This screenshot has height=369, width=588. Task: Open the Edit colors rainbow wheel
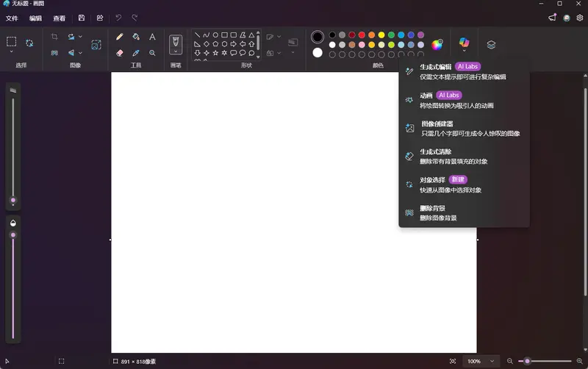pos(437,45)
